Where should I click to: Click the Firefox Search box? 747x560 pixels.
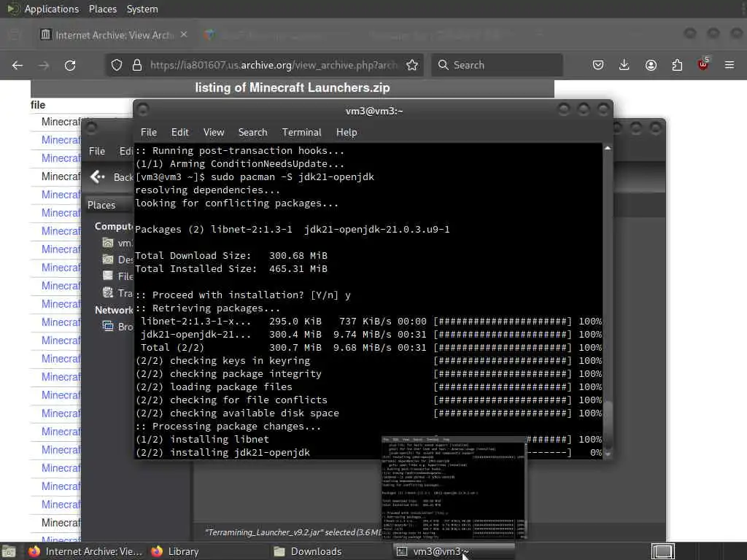pos(498,65)
